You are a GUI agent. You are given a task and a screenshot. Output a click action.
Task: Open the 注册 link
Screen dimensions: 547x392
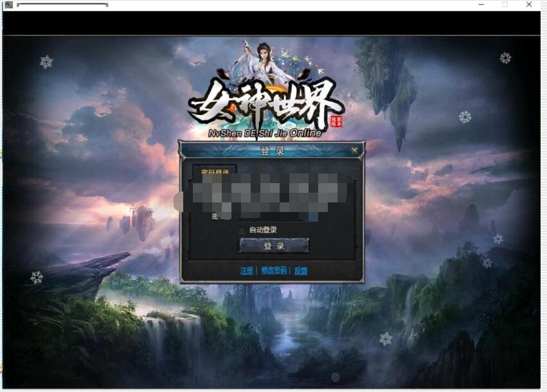247,271
